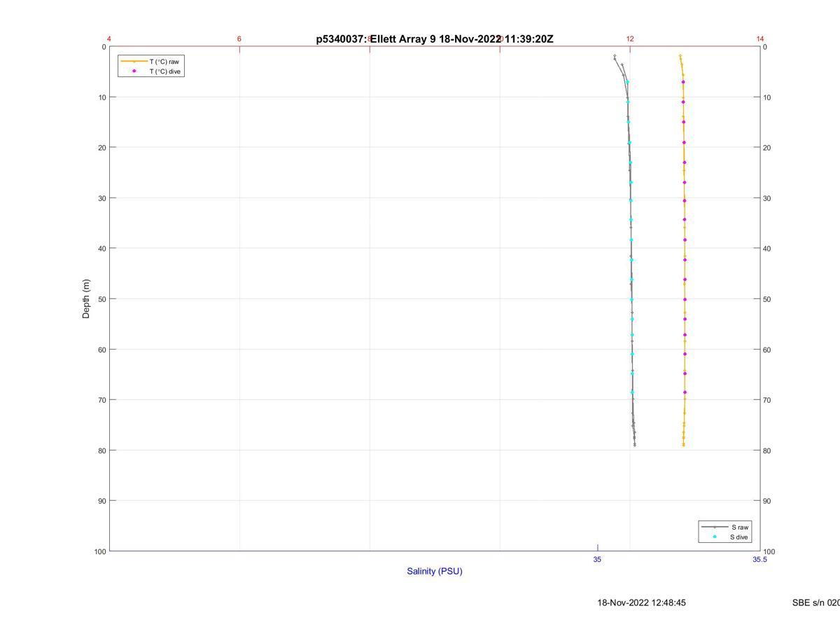The width and height of the screenshot is (840, 620).
Task: Click the red 4 tick on temperature axis
Action: (x=109, y=39)
